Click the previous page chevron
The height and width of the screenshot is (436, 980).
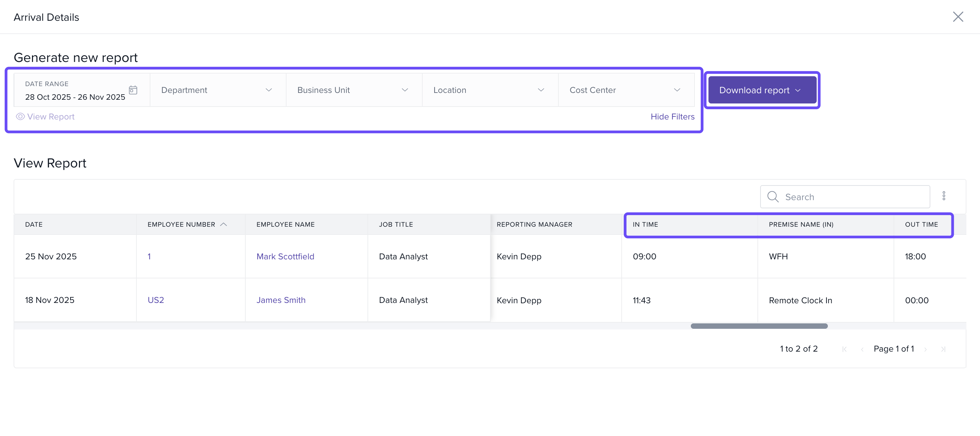(862, 349)
